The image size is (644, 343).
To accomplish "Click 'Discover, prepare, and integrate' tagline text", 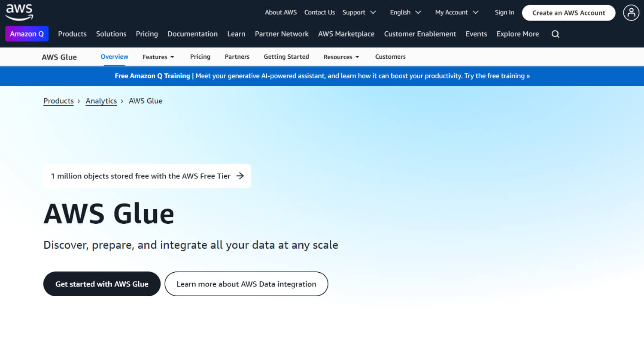I will tap(191, 245).
